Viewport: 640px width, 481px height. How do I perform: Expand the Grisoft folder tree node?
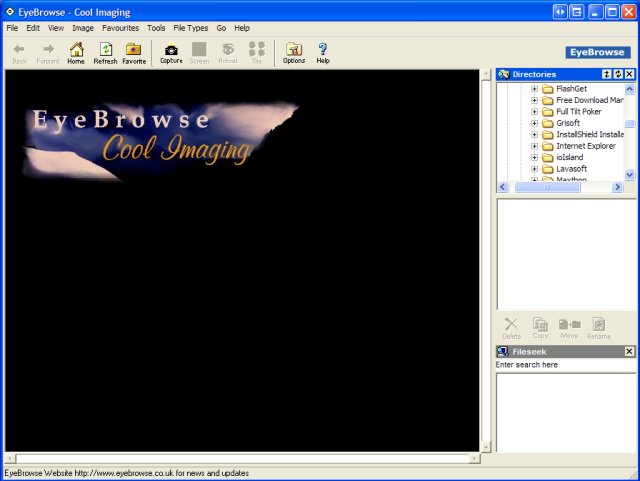(x=535, y=123)
